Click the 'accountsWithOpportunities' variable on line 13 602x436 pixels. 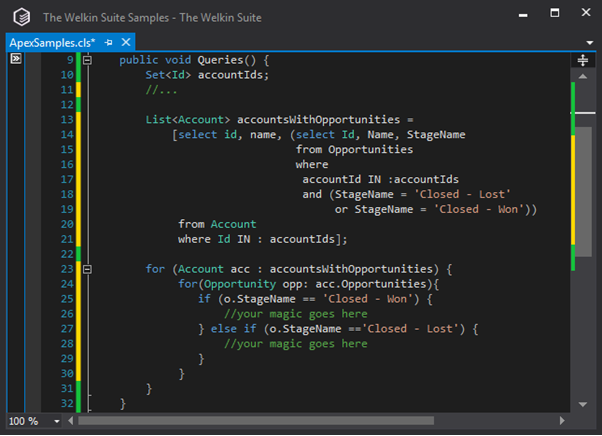pyautogui.click(x=300, y=120)
